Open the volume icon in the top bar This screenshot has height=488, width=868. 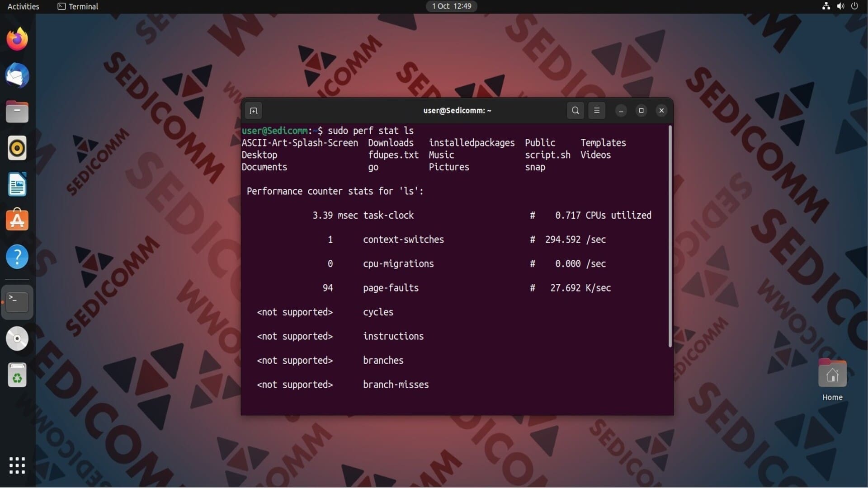840,6
